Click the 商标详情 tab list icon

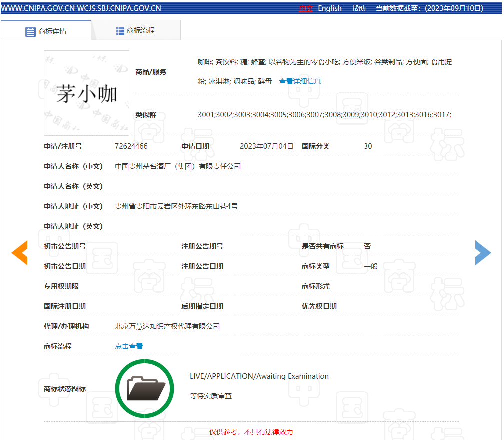(x=30, y=32)
